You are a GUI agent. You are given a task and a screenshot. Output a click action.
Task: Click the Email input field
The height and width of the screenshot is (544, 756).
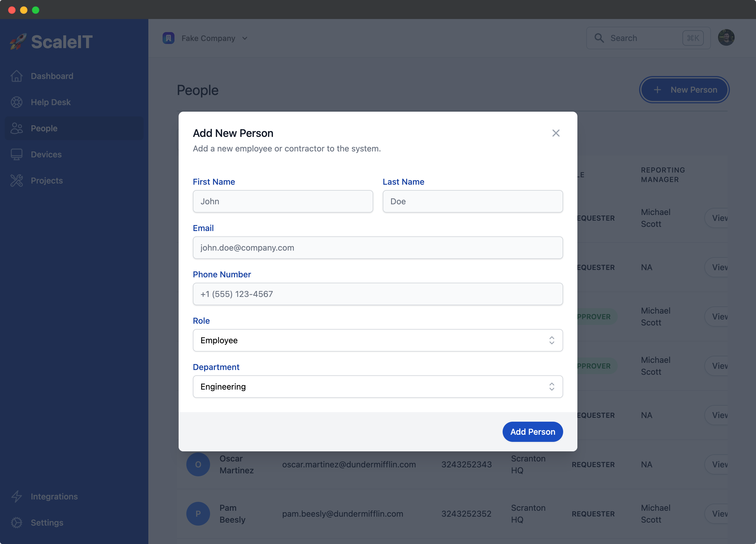point(378,247)
